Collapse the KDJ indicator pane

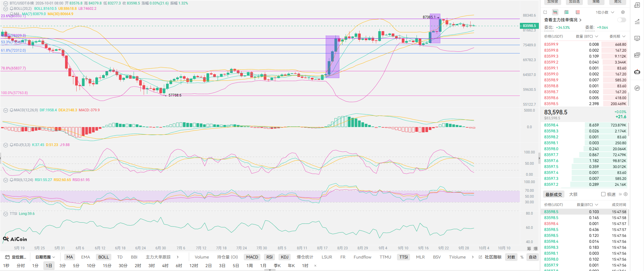pos(6,145)
